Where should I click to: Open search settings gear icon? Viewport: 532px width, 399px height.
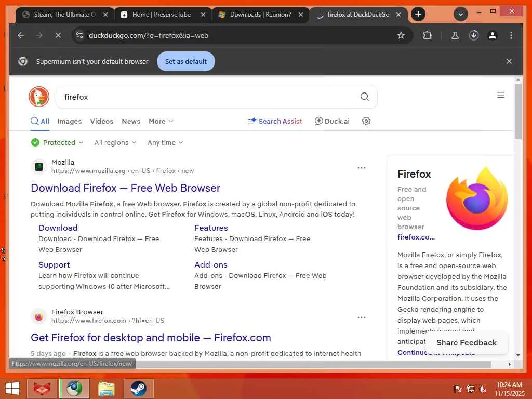click(366, 121)
